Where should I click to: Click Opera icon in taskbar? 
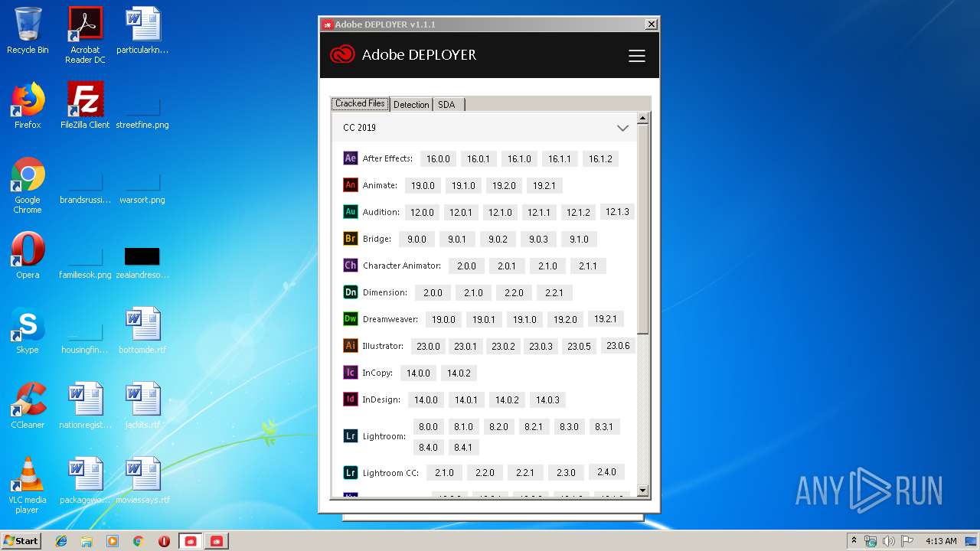point(164,541)
